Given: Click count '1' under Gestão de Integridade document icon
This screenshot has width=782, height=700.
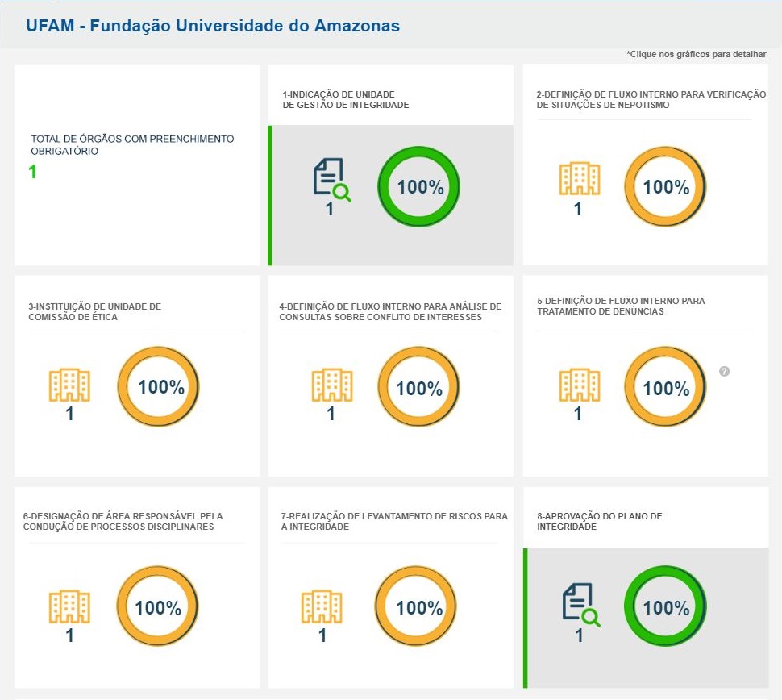Looking at the screenshot, I should click(x=330, y=209).
